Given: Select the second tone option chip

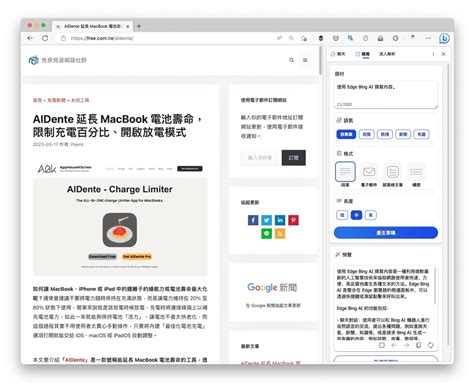Looking at the screenshot, I should click(367, 134).
